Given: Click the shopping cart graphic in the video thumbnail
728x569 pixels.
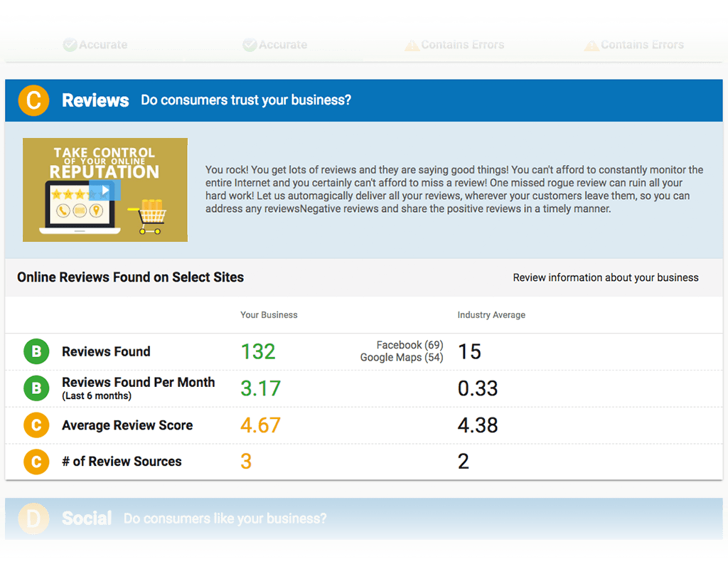Looking at the screenshot, I should [x=150, y=215].
